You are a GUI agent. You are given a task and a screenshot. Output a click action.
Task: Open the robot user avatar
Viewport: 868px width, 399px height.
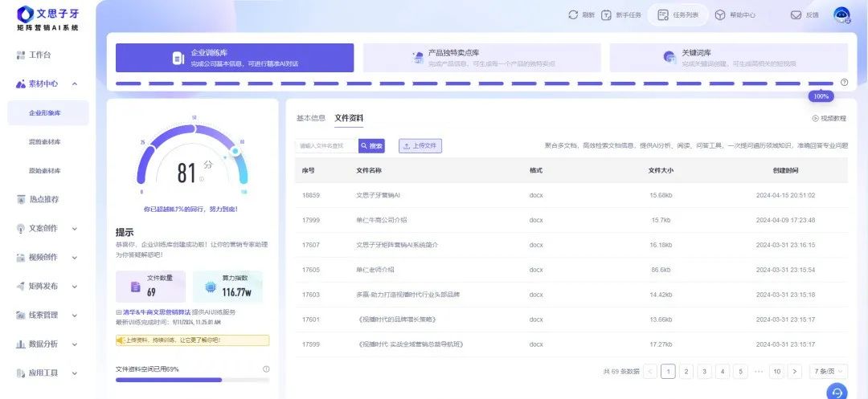click(842, 15)
